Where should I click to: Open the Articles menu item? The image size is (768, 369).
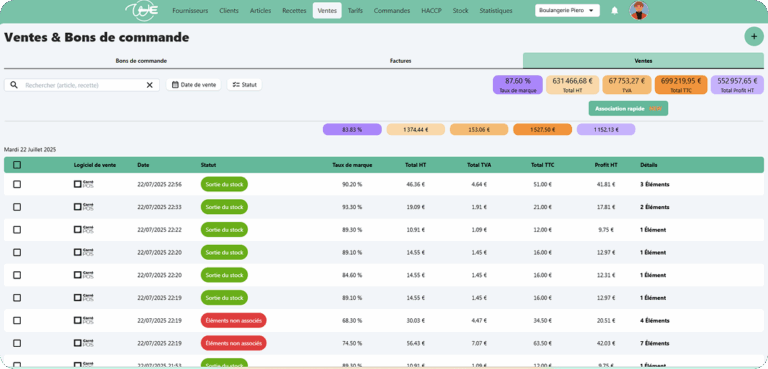point(261,11)
